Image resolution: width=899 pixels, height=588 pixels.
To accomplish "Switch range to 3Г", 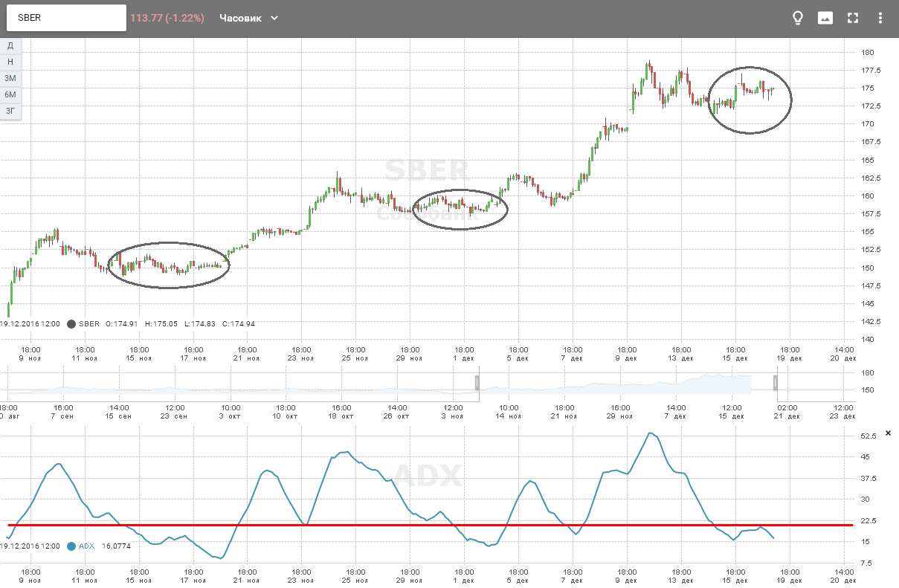I will pos(10,111).
